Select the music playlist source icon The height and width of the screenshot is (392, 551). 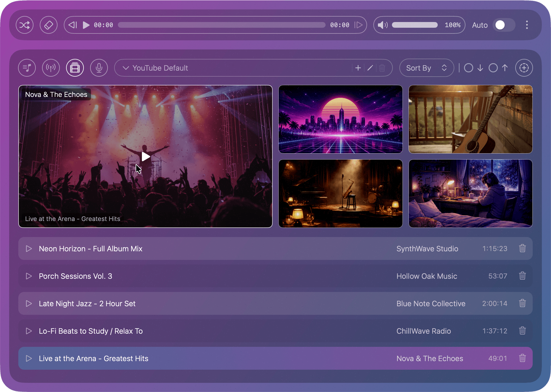pos(27,68)
